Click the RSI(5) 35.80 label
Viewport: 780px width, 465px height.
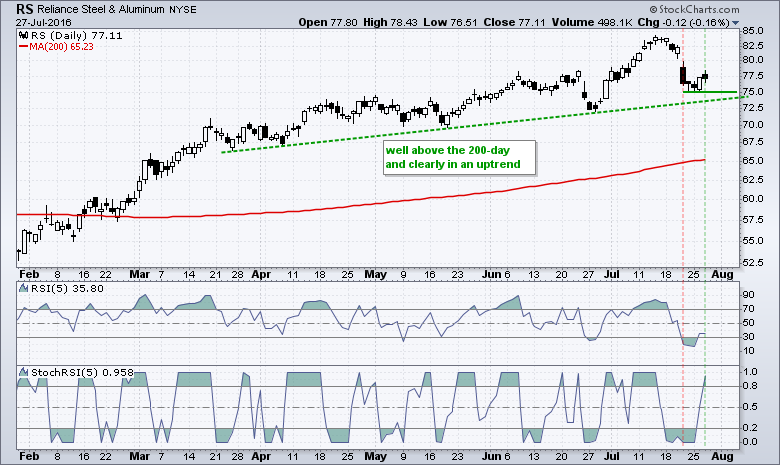67,288
